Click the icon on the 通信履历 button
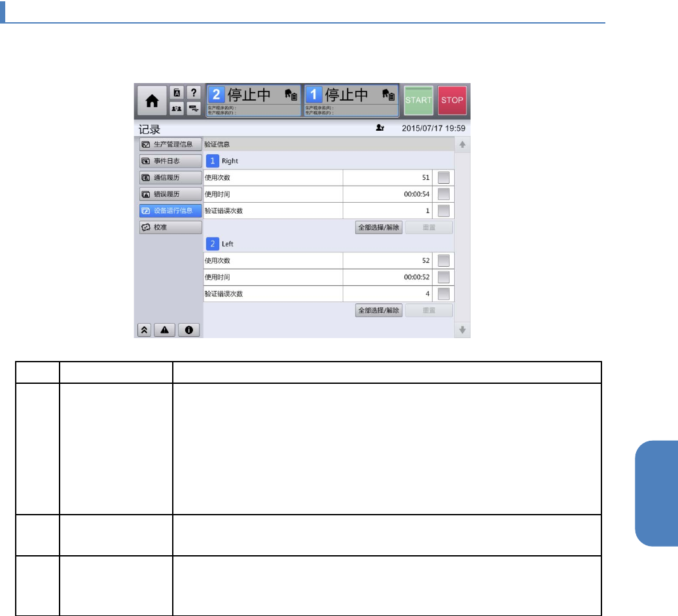The width and height of the screenshot is (678, 616). point(146,178)
